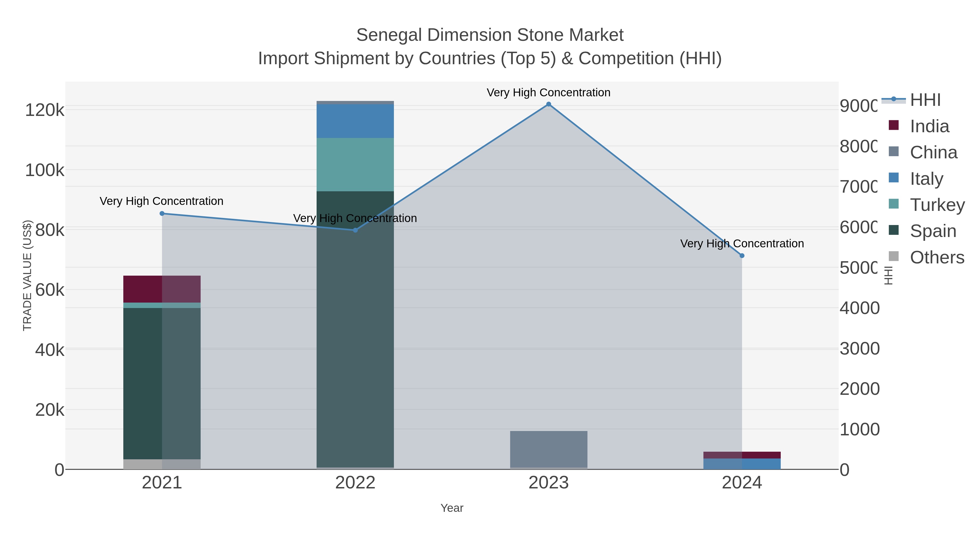Image resolution: width=980 pixels, height=551 pixels.
Task: Click the HHI line marker for 2022
Action: pyautogui.click(x=355, y=230)
